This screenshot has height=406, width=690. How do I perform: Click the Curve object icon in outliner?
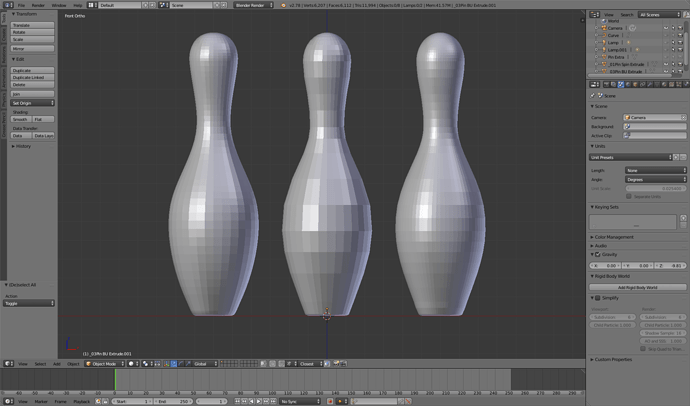click(x=604, y=35)
